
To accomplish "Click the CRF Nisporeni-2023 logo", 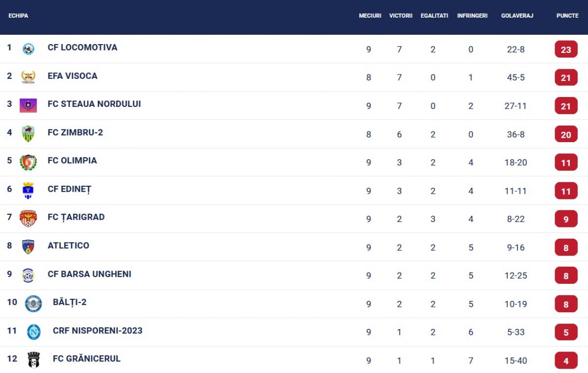I will click(34, 332).
